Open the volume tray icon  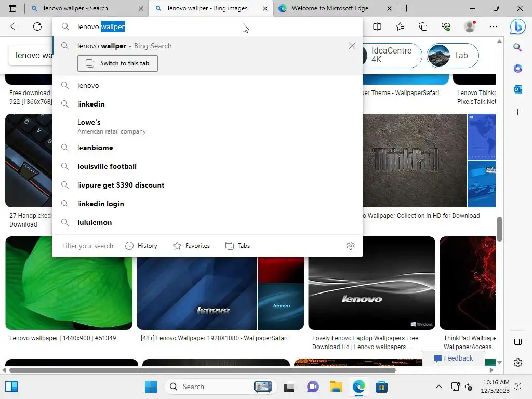[x=469, y=387]
